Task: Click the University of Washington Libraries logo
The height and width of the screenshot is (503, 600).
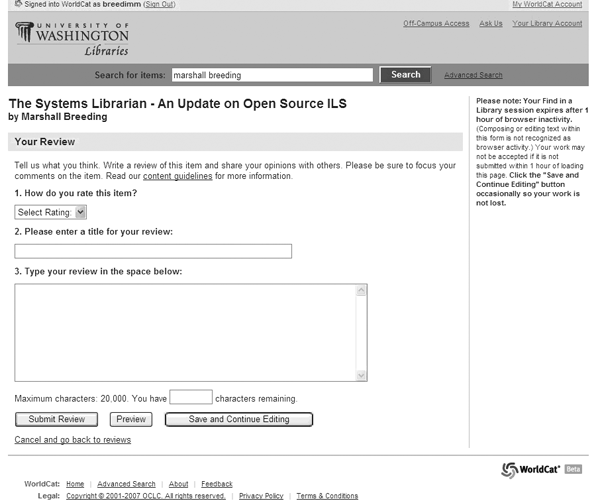Action: pyautogui.click(x=72, y=38)
